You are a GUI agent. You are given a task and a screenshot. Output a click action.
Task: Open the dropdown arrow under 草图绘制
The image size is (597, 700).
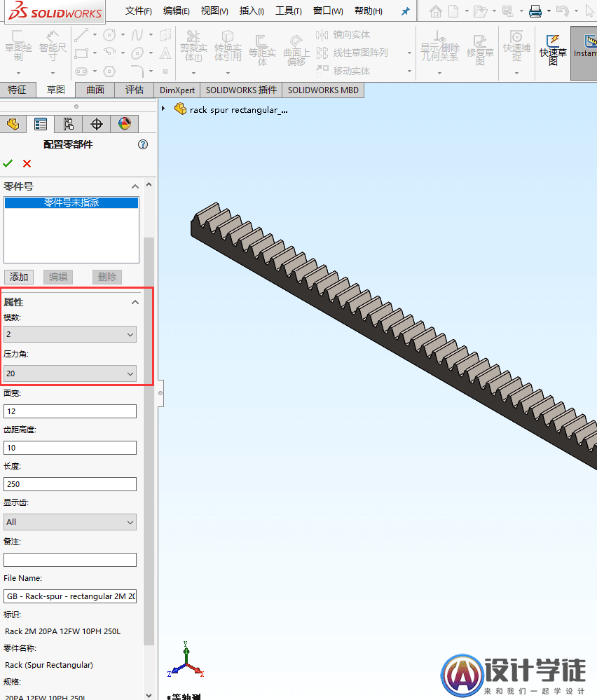pos(18,73)
